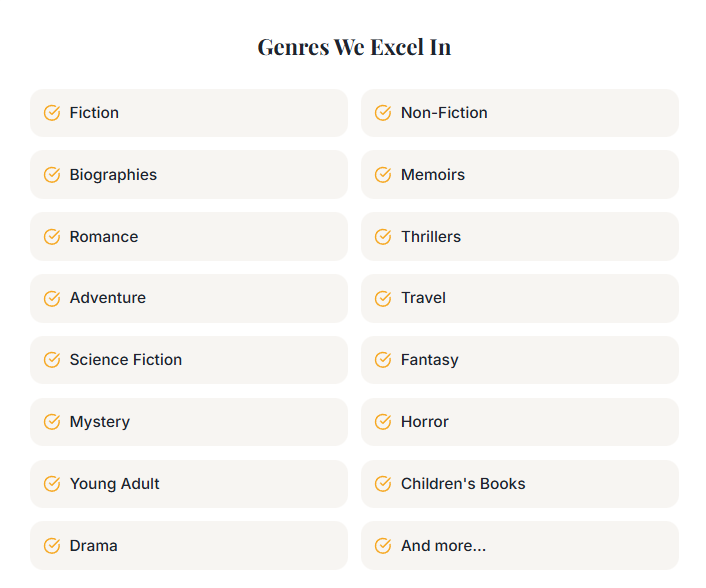Click the Young Adult genre text
706x588 pixels.
tap(115, 484)
